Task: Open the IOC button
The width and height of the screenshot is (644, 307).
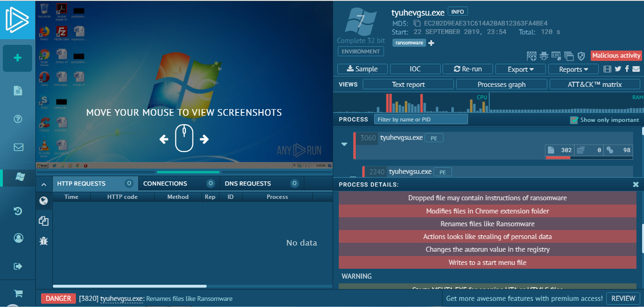Action: 415,69
